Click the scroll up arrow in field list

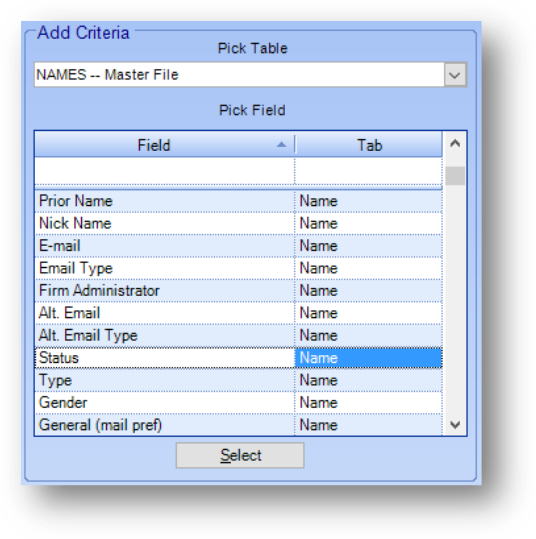tap(455, 143)
